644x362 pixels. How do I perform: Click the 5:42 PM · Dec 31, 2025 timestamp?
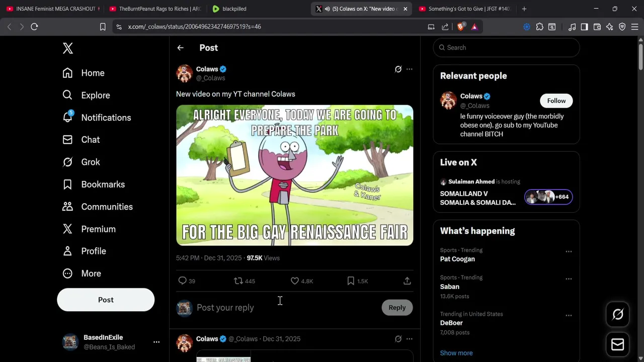pyautogui.click(x=209, y=258)
